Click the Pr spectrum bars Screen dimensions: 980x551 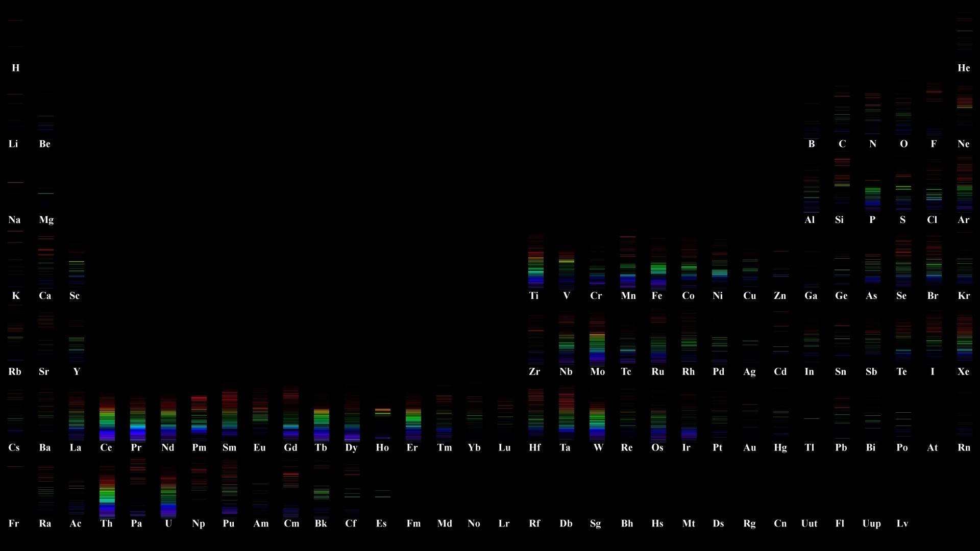tap(137, 418)
